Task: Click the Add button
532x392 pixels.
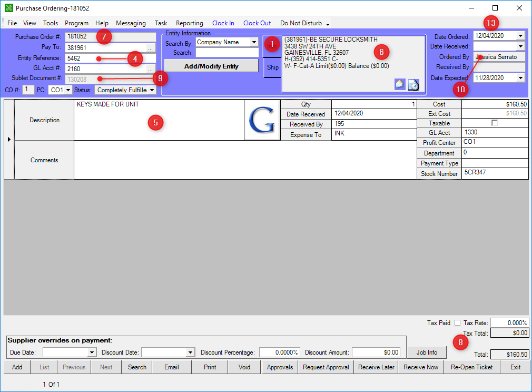Action: tap(17, 367)
